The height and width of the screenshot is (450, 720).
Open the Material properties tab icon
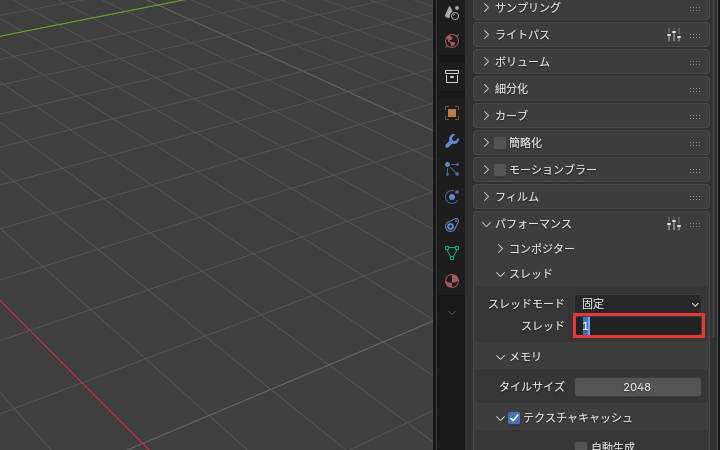point(452,281)
